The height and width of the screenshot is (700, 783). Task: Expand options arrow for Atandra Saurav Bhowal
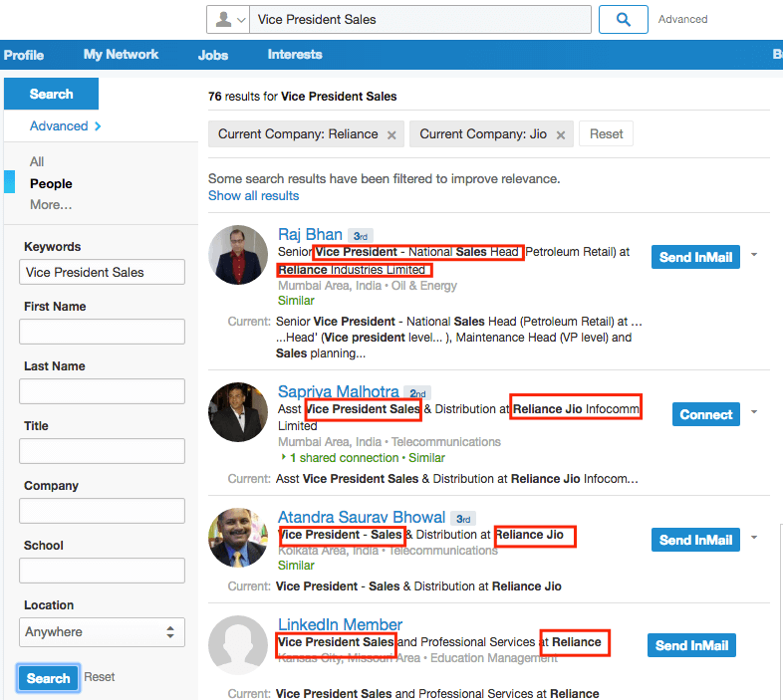[x=754, y=538]
